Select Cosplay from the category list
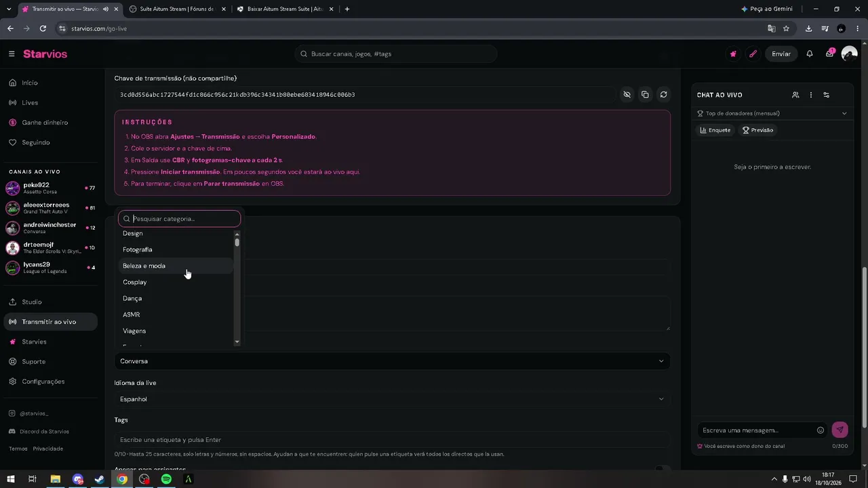 pyautogui.click(x=176, y=282)
